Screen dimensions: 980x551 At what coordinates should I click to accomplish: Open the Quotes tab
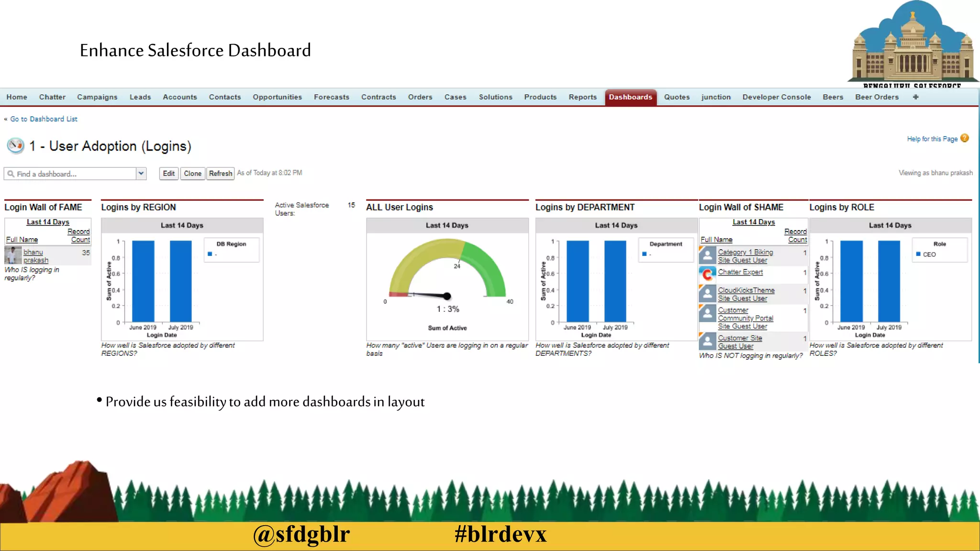point(677,97)
